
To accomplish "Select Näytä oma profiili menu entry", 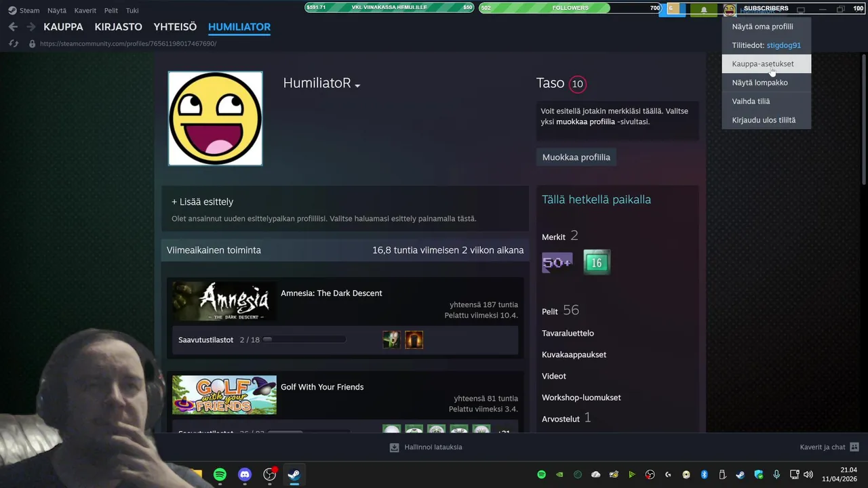I will (x=766, y=26).
